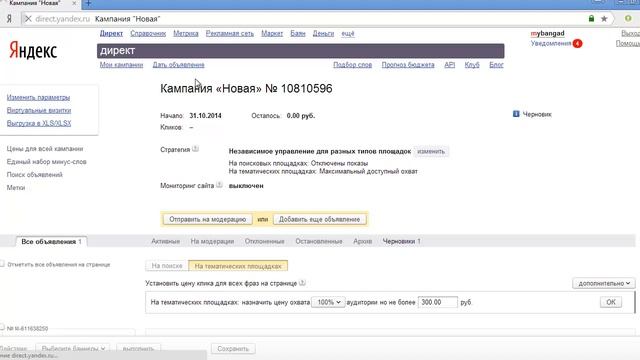Click green extension icon in address bar

tap(628, 18)
